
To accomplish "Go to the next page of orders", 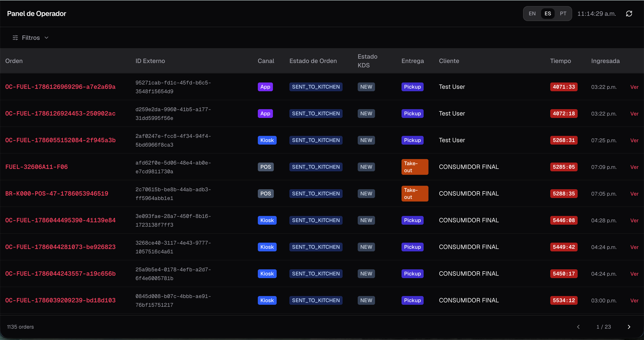I will coord(629,327).
